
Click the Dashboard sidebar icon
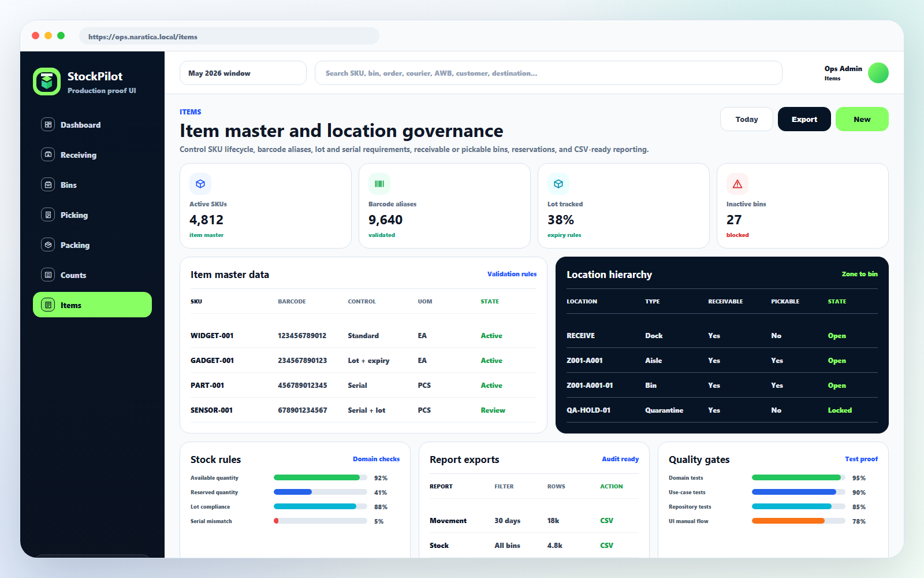(x=48, y=124)
